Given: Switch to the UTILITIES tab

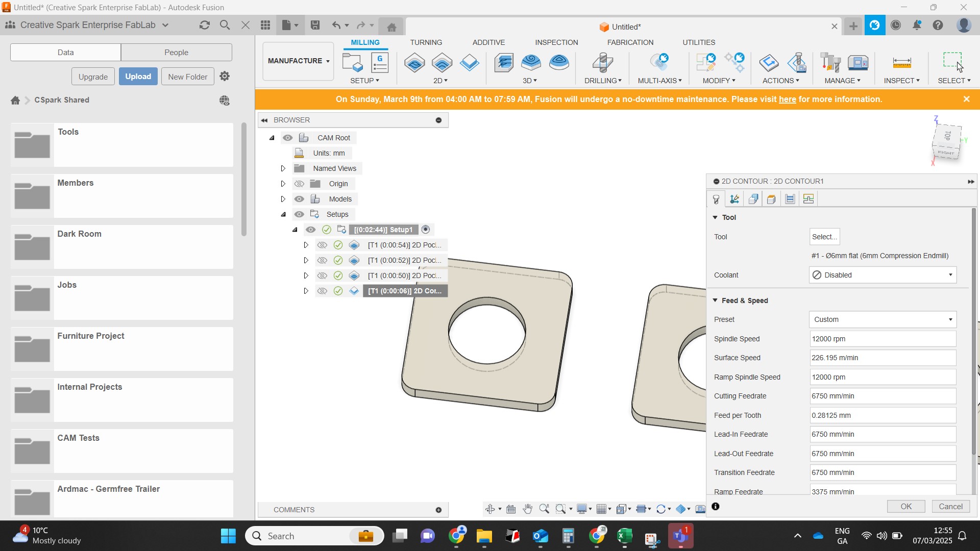Looking at the screenshot, I should 699,42.
